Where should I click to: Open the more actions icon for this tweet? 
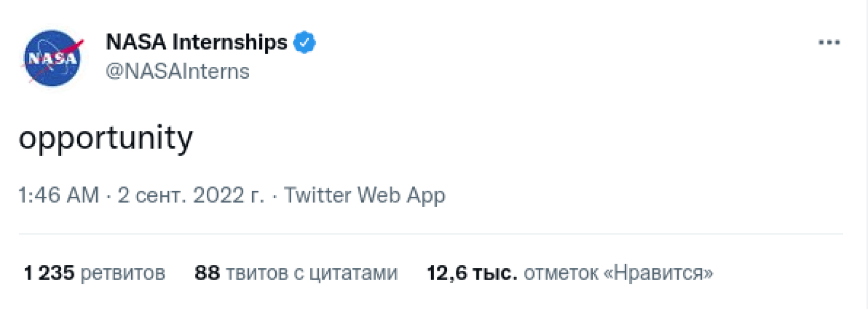(830, 41)
